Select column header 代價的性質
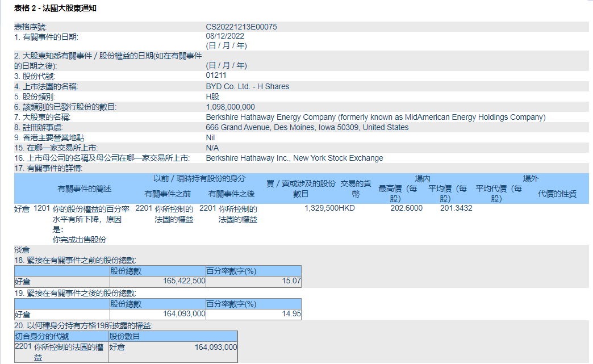 pyautogui.click(x=557, y=194)
